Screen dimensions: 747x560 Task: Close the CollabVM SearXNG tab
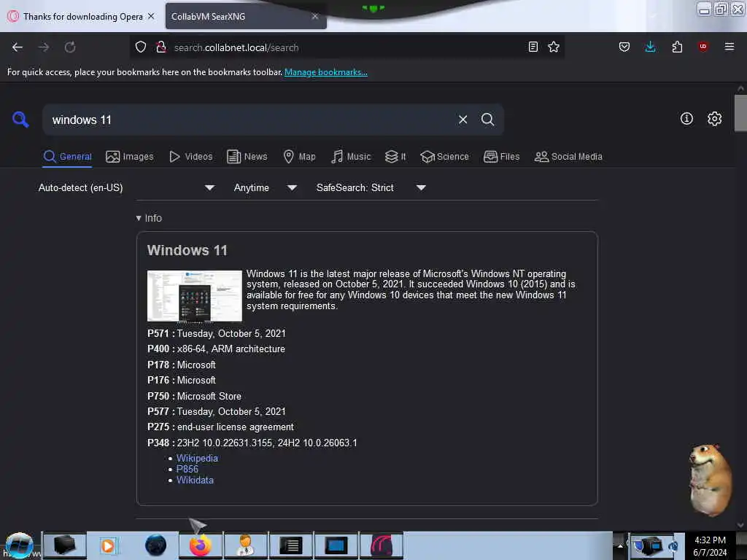click(315, 16)
